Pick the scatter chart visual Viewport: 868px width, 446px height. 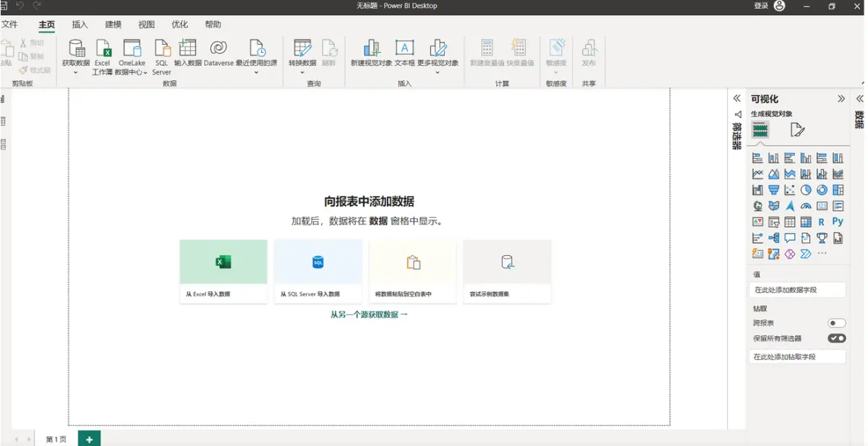(790, 190)
